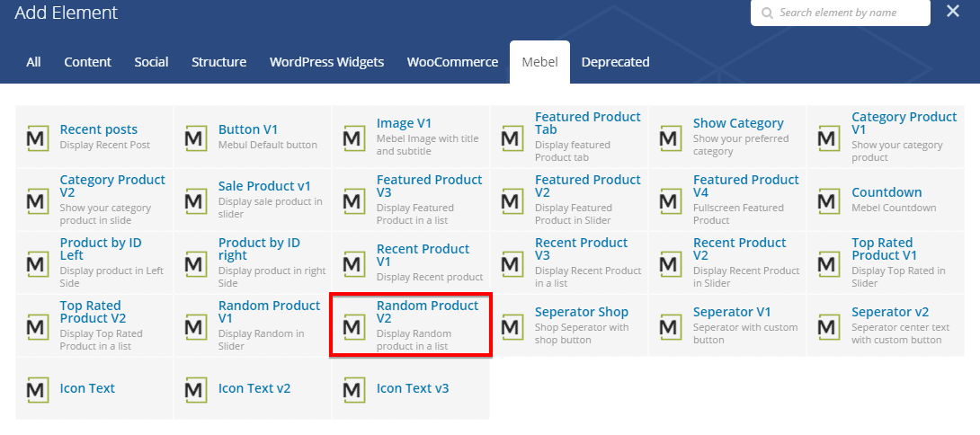
Task: Click the M icon beside Random Product V2
Action: pos(353,326)
